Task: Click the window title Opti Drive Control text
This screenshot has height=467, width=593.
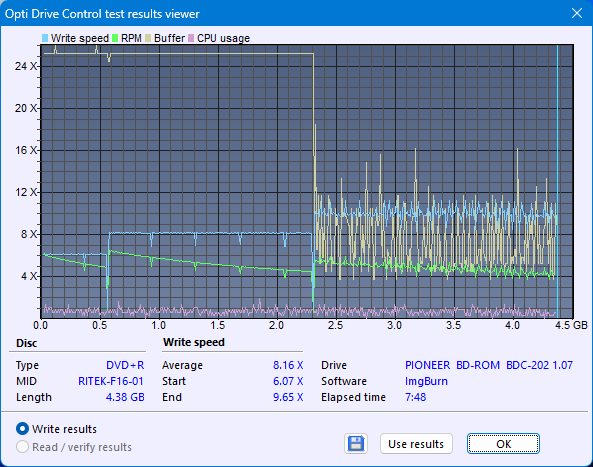Action: coord(102,14)
